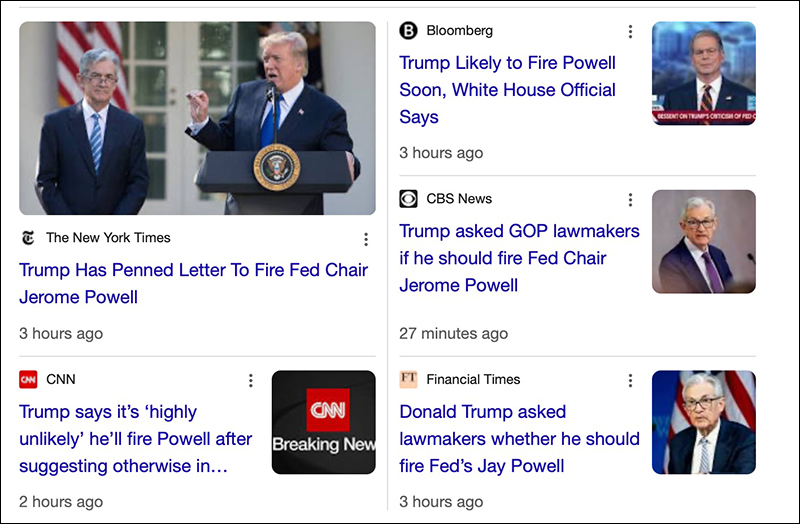Viewport: 800px width, 524px height.
Task: Click the Financial Times FT icon
Action: click(408, 380)
